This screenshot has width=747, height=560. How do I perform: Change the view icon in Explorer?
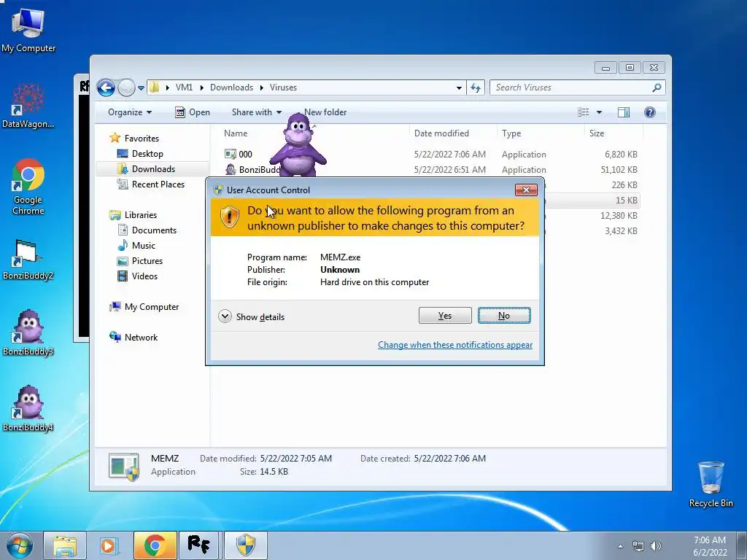583,112
